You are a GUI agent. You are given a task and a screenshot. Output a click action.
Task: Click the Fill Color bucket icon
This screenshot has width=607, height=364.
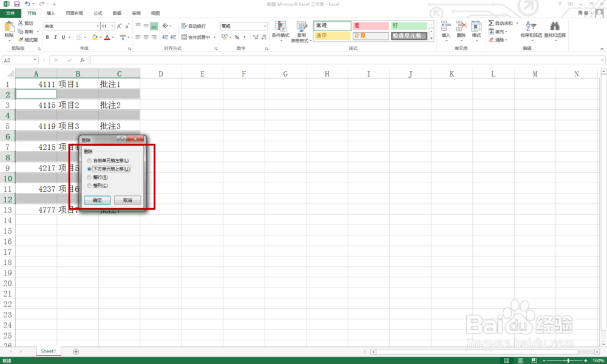(x=95, y=37)
